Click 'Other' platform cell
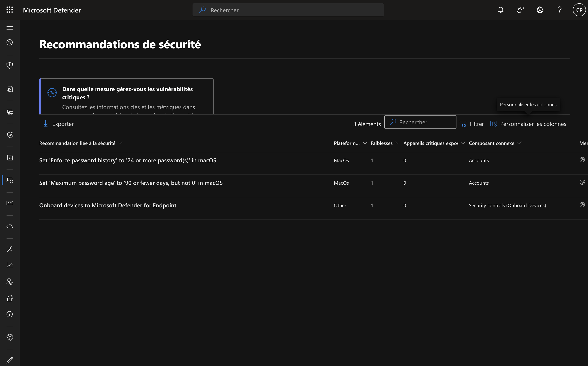This screenshot has height=366, width=588. point(340,206)
